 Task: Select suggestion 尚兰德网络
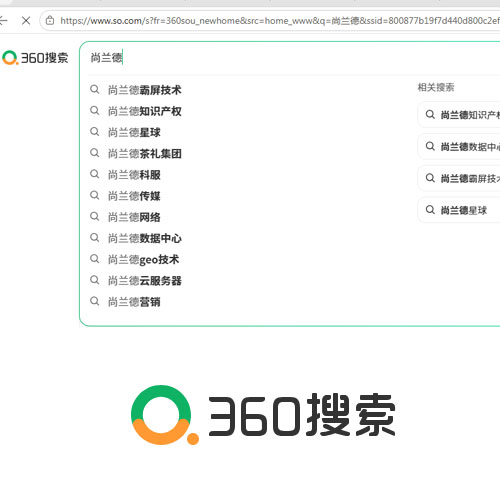pyautogui.click(x=134, y=217)
